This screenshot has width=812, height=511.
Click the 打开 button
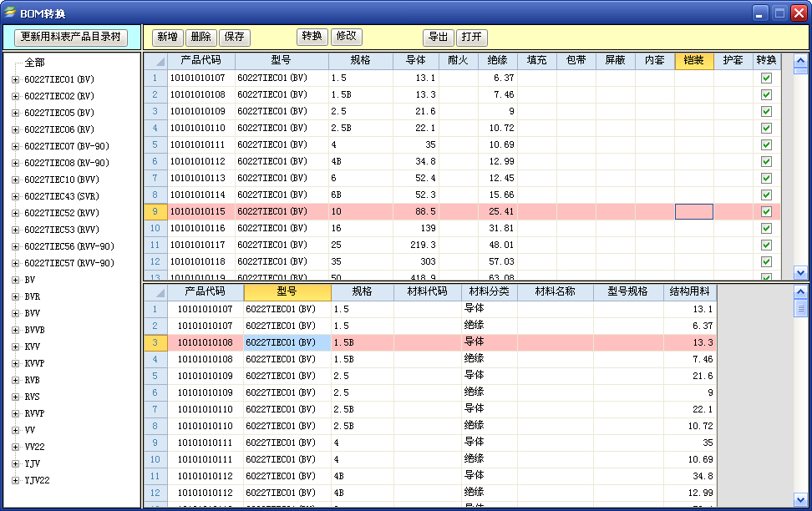(472, 38)
